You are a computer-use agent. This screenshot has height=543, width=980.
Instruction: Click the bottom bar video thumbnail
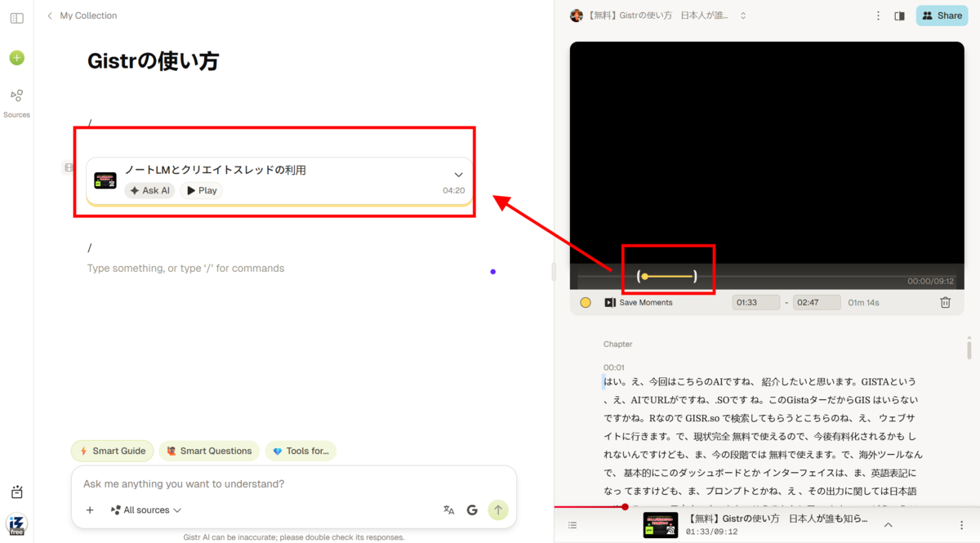(x=661, y=525)
